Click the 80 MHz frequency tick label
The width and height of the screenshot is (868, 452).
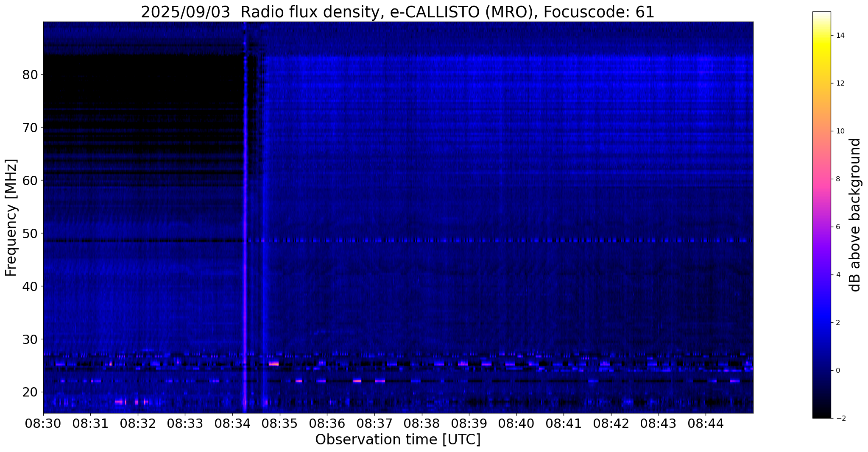click(x=30, y=75)
